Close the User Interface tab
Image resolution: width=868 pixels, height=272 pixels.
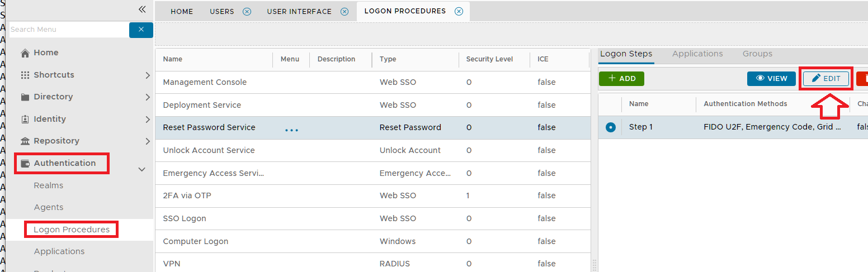click(345, 12)
